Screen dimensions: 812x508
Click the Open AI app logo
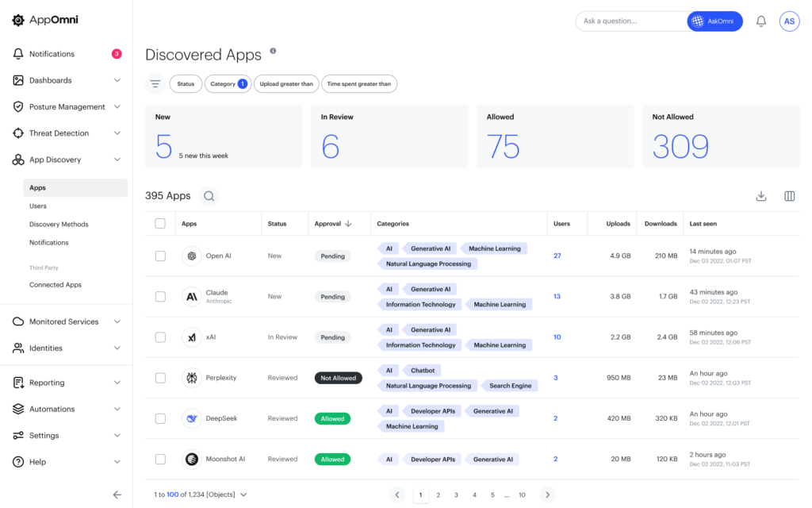tap(192, 256)
